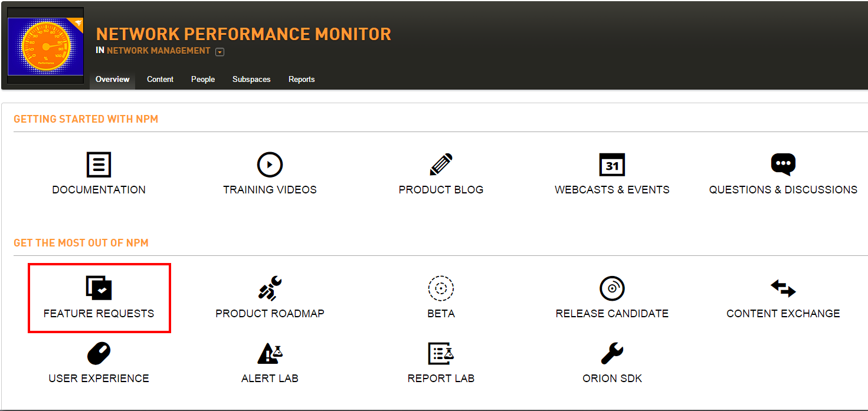Open the Report Lab list flask icon
Image resolution: width=868 pixels, height=411 pixels.
(441, 354)
